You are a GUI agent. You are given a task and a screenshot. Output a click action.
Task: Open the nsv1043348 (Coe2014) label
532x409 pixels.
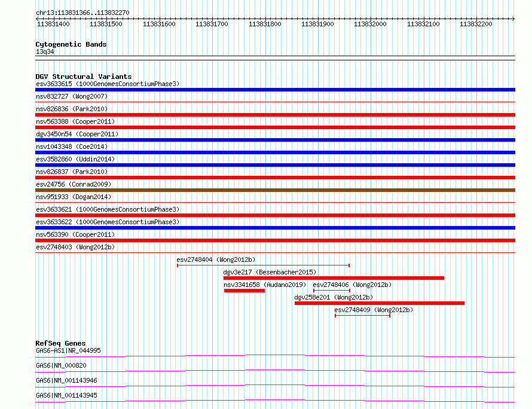point(72,146)
